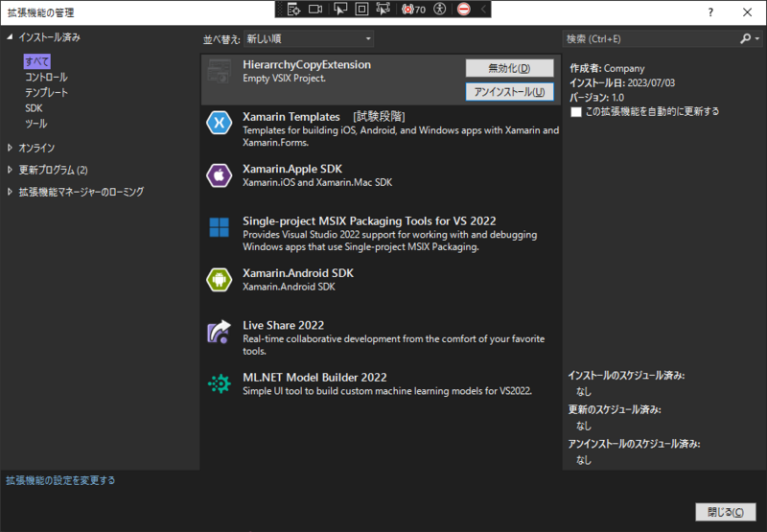Image resolution: width=767 pixels, height=532 pixels.
Task: Open the 並べ替え sort order dropdown
Action: click(309, 38)
